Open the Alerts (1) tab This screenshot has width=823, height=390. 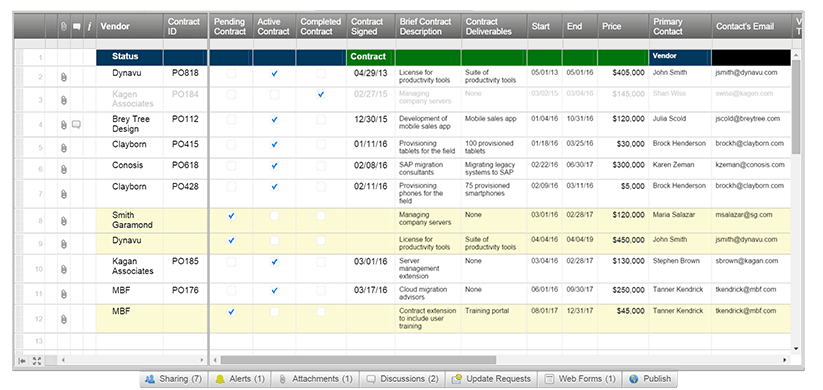[x=239, y=379]
